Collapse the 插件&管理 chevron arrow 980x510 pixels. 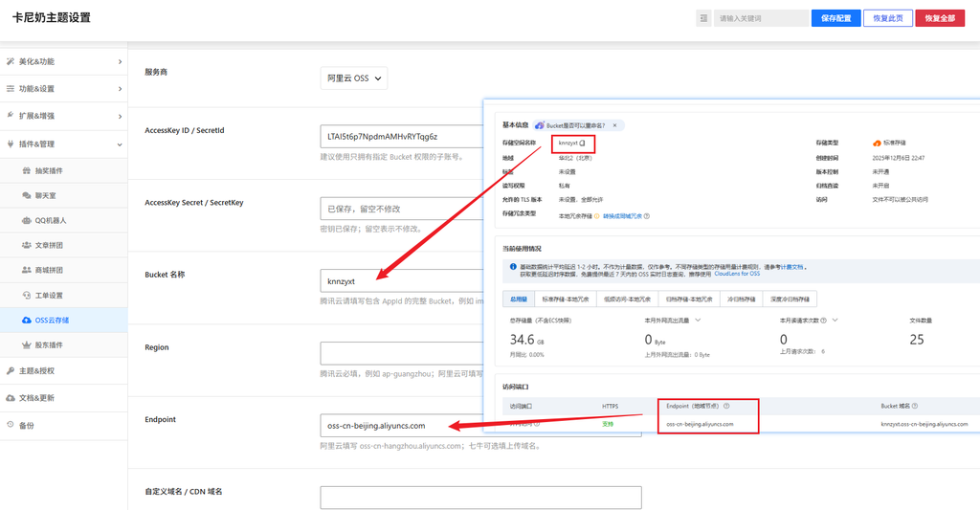[x=120, y=144]
